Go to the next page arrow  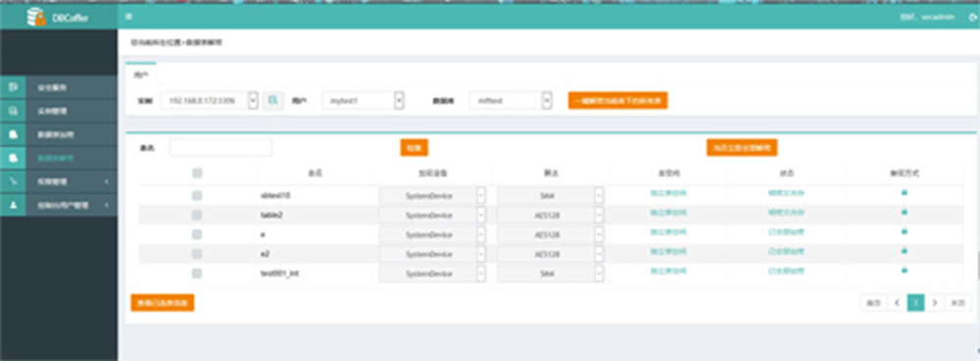(x=934, y=303)
